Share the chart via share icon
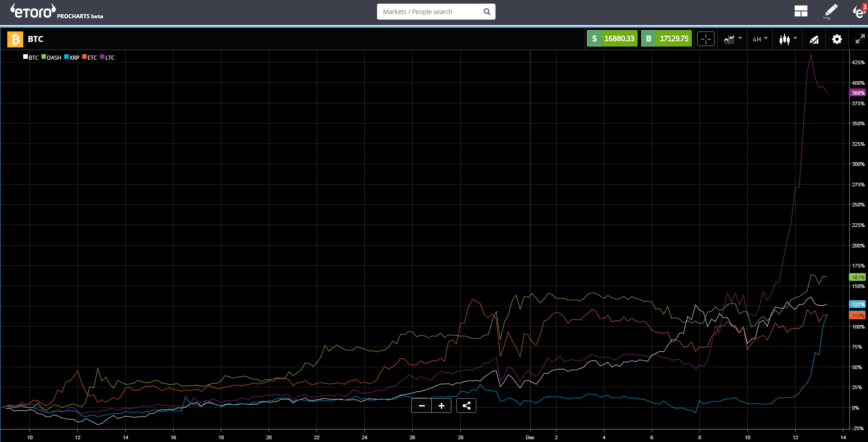The image size is (868, 442). (466, 406)
